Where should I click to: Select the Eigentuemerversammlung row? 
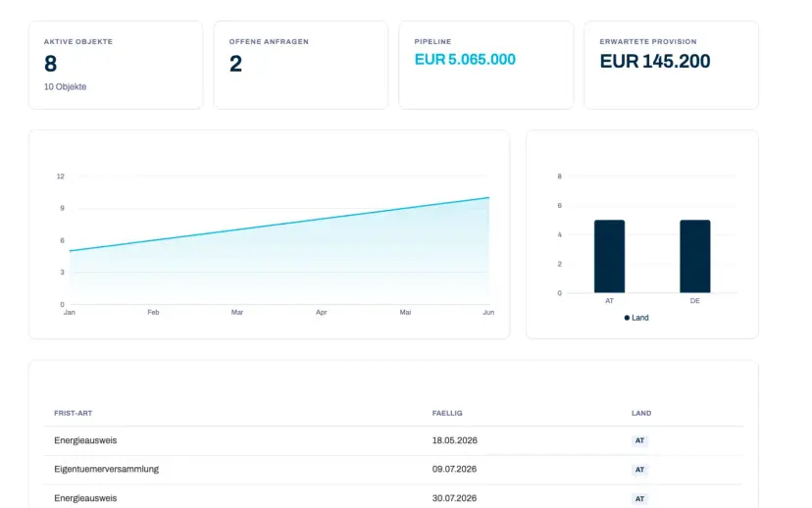point(393,470)
